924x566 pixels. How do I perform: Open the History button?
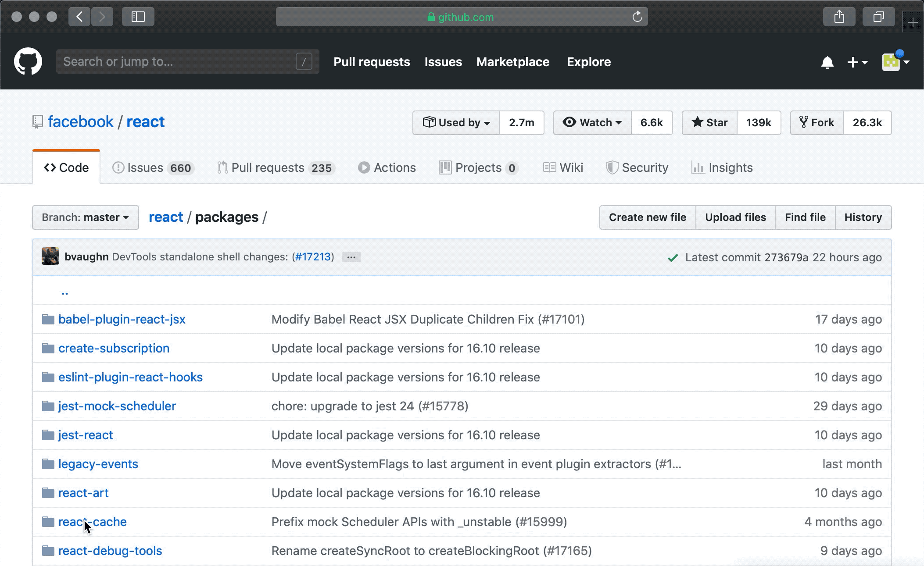pyautogui.click(x=863, y=217)
